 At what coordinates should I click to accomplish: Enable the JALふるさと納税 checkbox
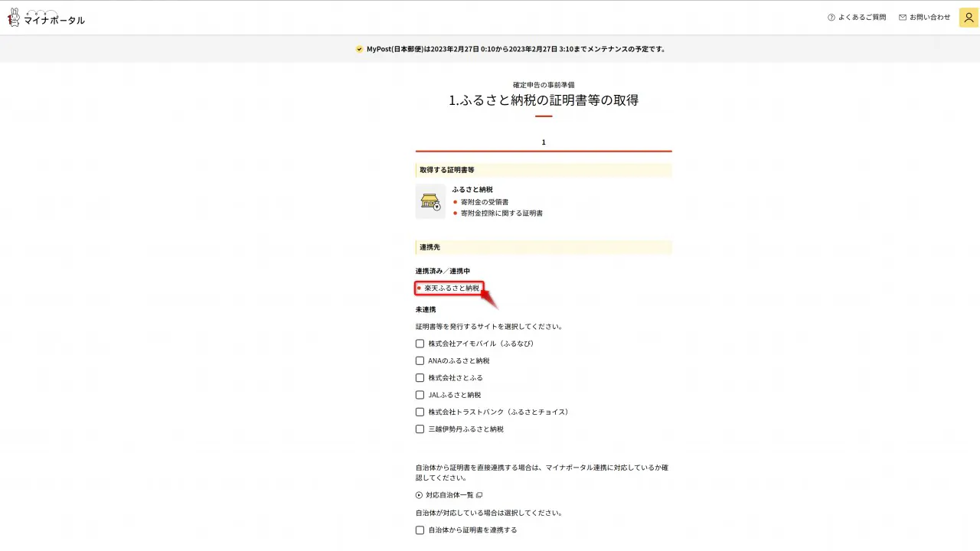[x=420, y=395]
